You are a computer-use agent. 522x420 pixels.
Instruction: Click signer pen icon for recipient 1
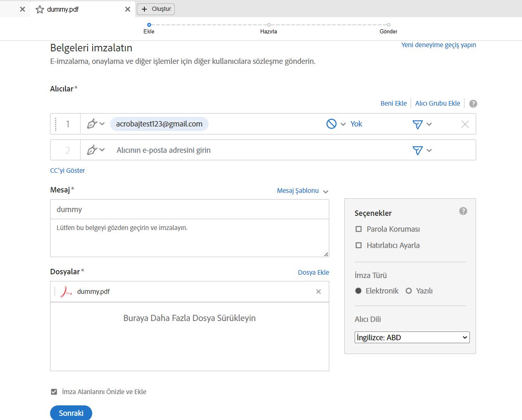pos(92,124)
